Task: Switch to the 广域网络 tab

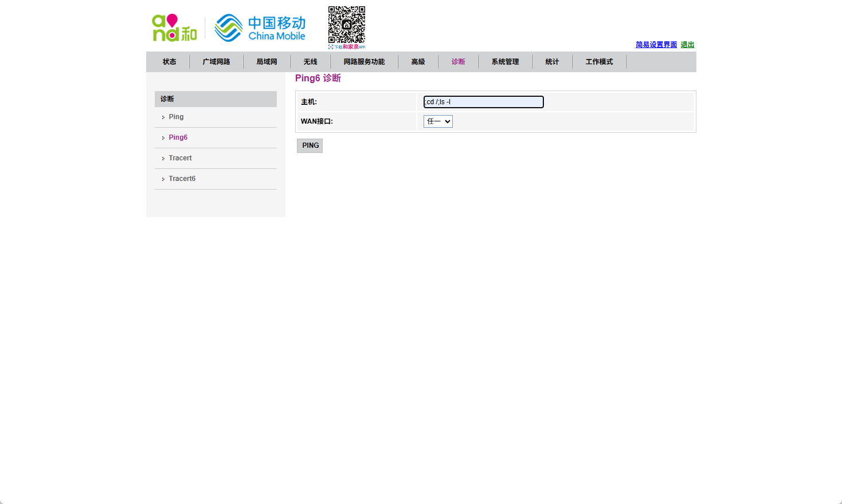Action: click(216, 62)
